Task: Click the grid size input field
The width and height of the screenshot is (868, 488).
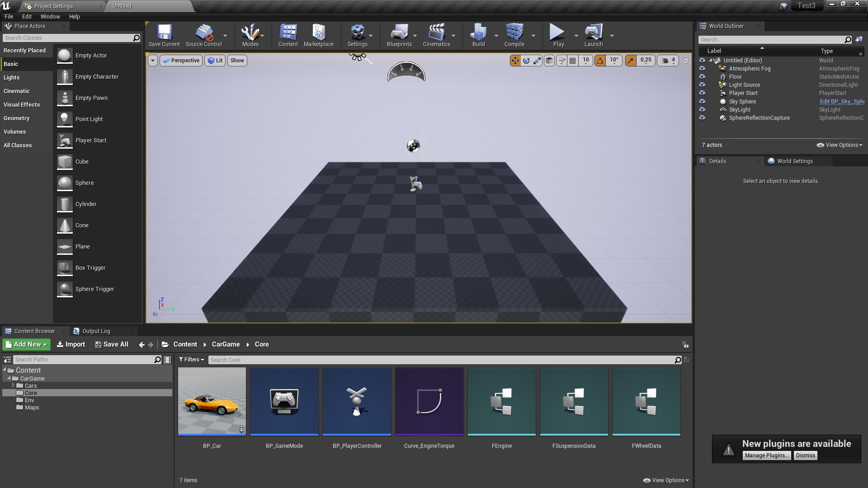Action: pyautogui.click(x=585, y=60)
